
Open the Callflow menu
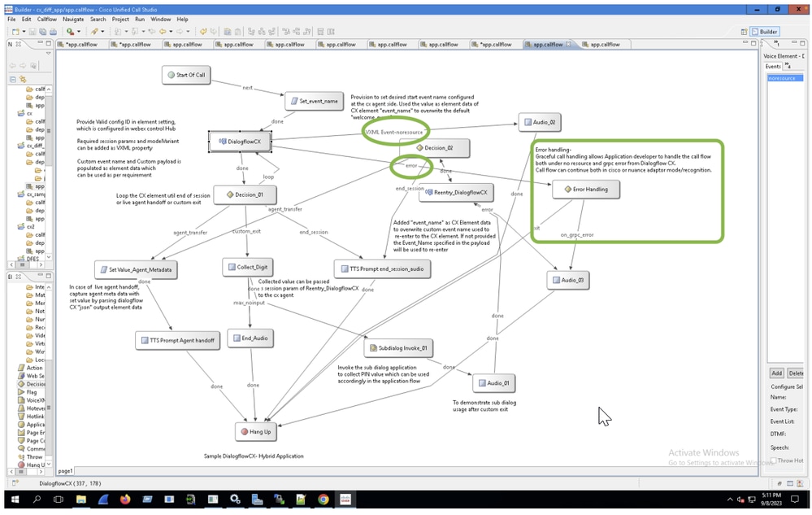46,20
